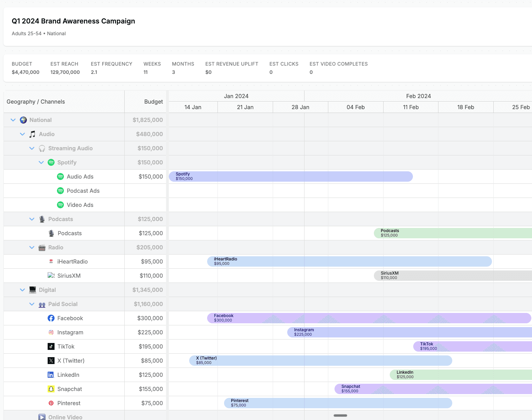The width and height of the screenshot is (532, 420).
Task: Select the Instagram $225,000 flight bar
Action: click(x=409, y=332)
